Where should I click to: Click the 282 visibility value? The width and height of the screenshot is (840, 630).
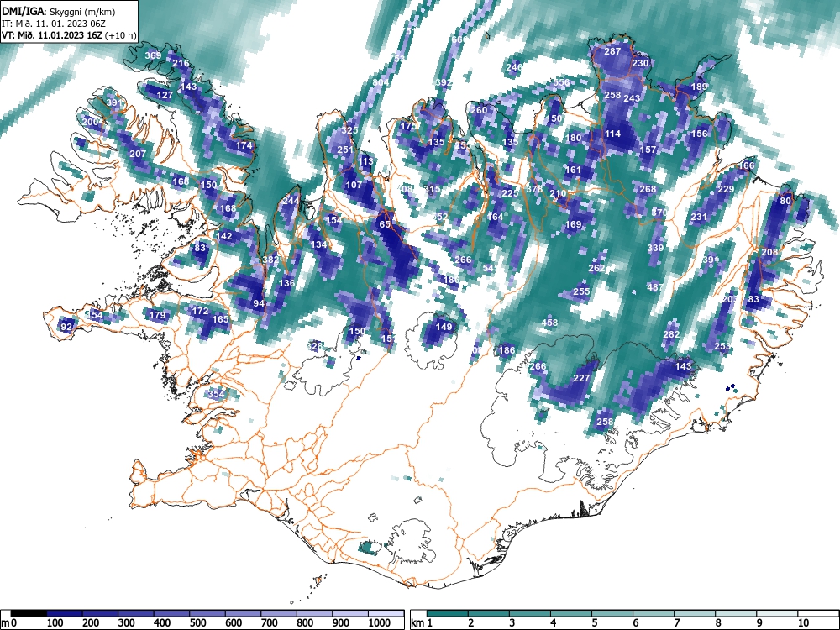pos(671,334)
